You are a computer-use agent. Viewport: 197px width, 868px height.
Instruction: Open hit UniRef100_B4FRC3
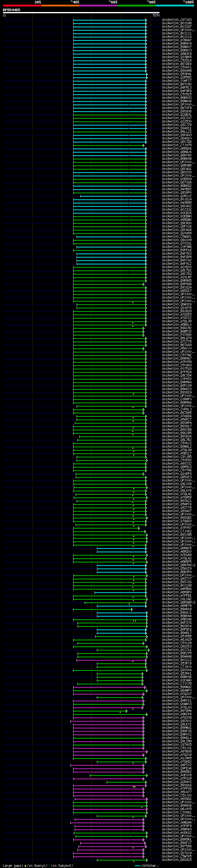[x=177, y=88]
